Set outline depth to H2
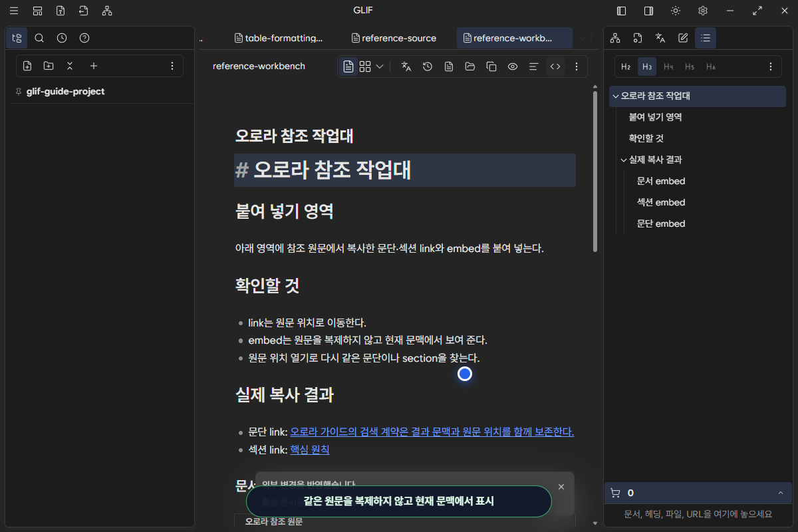This screenshot has width=798, height=532. pyautogui.click(x=626, y=66)
